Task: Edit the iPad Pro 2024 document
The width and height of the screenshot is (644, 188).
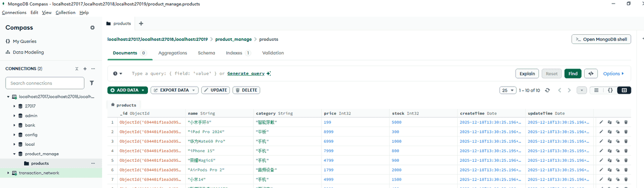Action: (601, 132)
